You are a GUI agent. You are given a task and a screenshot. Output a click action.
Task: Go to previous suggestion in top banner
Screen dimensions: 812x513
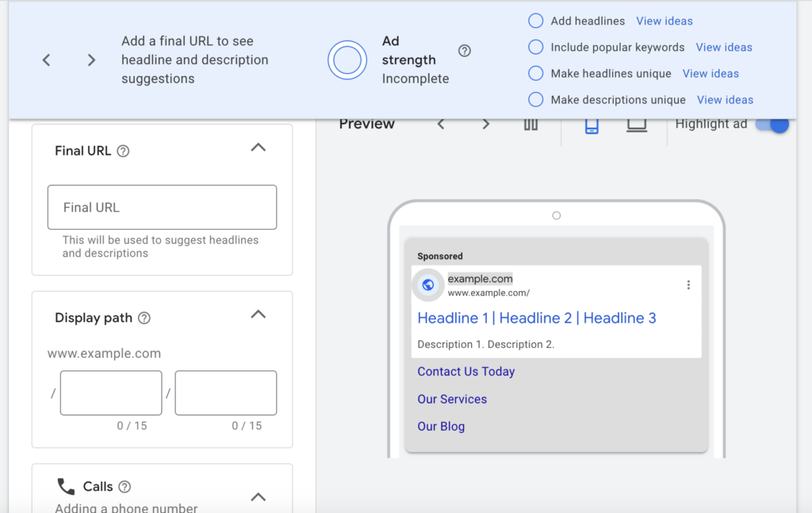pos(47,60)
